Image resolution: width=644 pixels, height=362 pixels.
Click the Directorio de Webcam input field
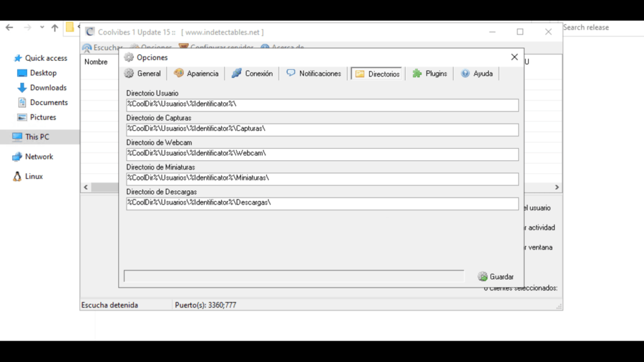pyautogui.click(x=323, y=154)
